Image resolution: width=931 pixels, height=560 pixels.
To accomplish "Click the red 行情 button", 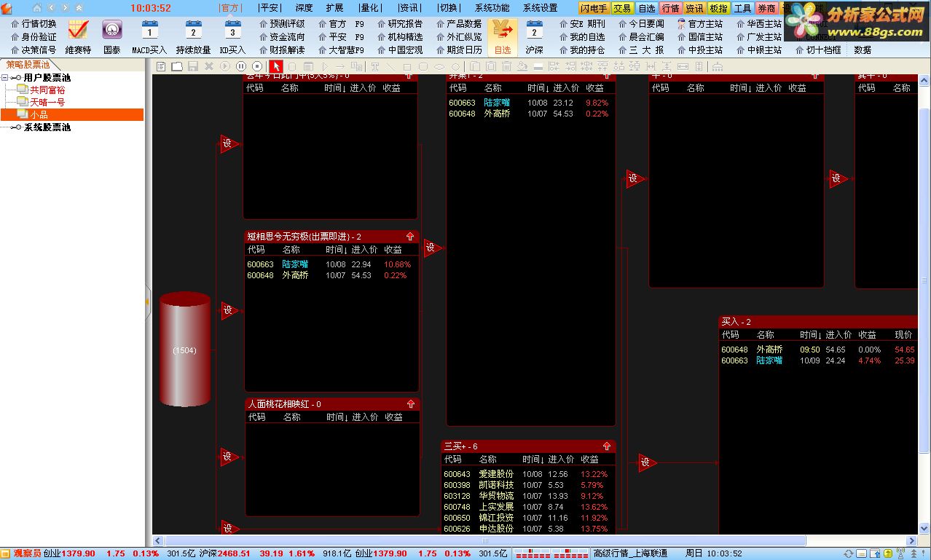I will pos(670,9).
